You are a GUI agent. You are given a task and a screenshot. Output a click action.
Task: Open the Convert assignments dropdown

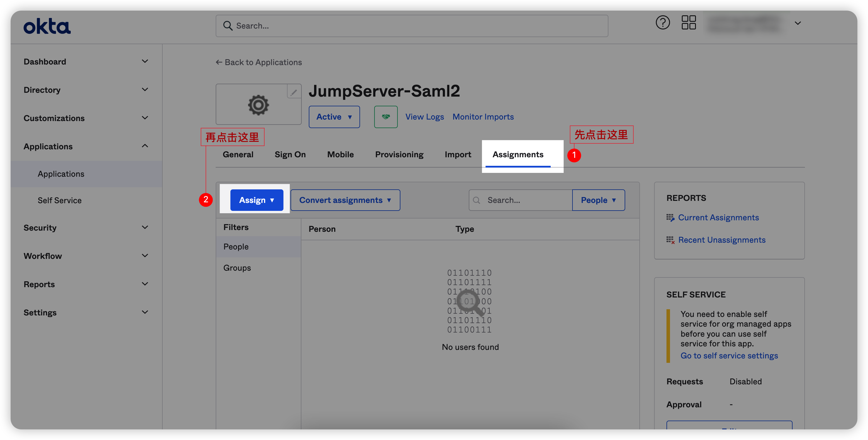pos(345,200)
